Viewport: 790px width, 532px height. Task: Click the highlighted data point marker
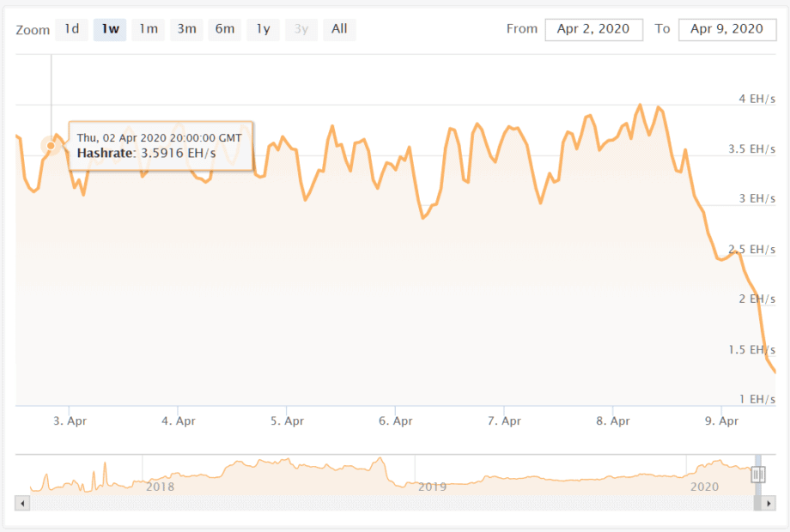click(x=51, y=146)
